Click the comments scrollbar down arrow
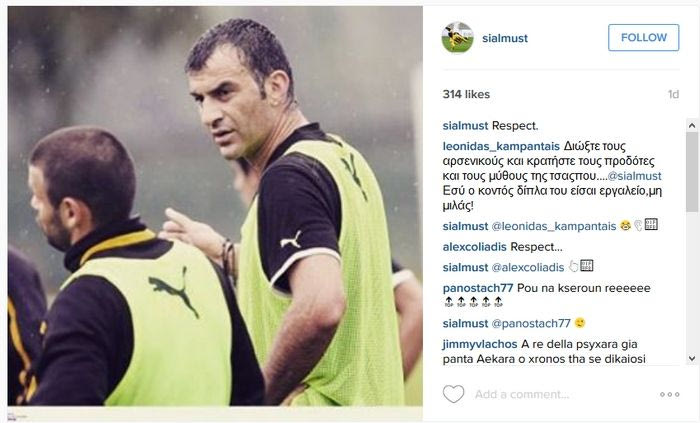The image size is (700, 423). (x=692, y=358)
